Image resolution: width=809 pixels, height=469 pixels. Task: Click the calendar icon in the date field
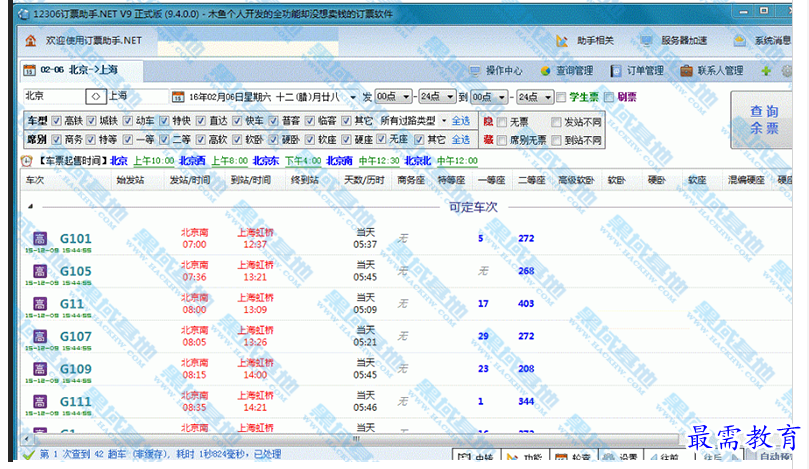click(178, 96)
